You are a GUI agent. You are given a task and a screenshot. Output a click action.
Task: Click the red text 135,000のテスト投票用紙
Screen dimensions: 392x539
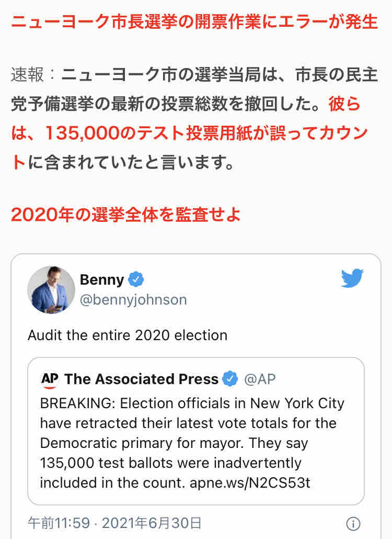[x=149, y=133]
